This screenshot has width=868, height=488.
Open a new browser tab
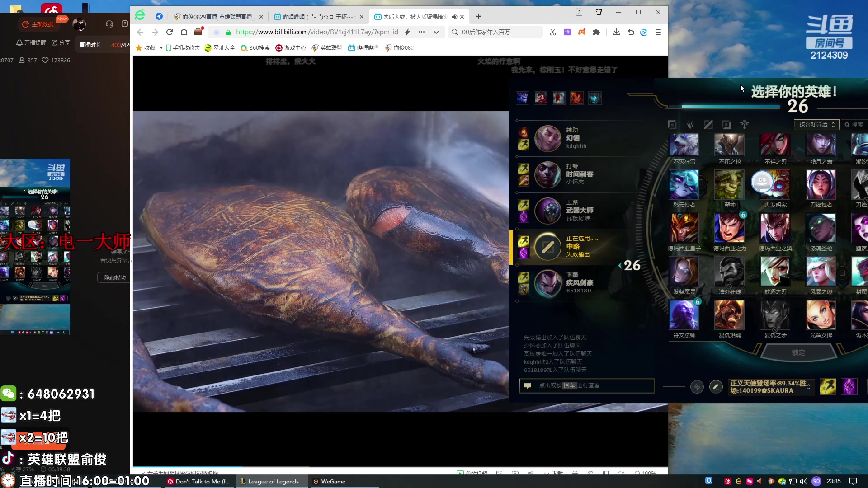pos(478,17)
